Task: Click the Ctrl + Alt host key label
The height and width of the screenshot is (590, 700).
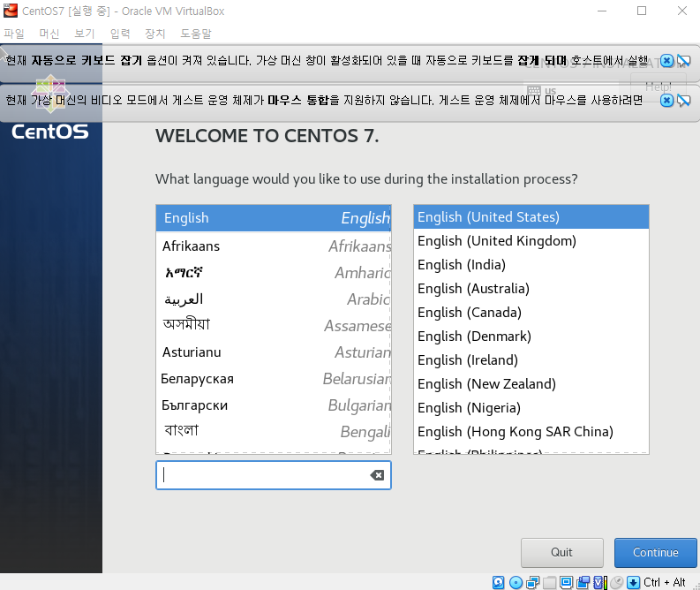Action: [665, 582]
